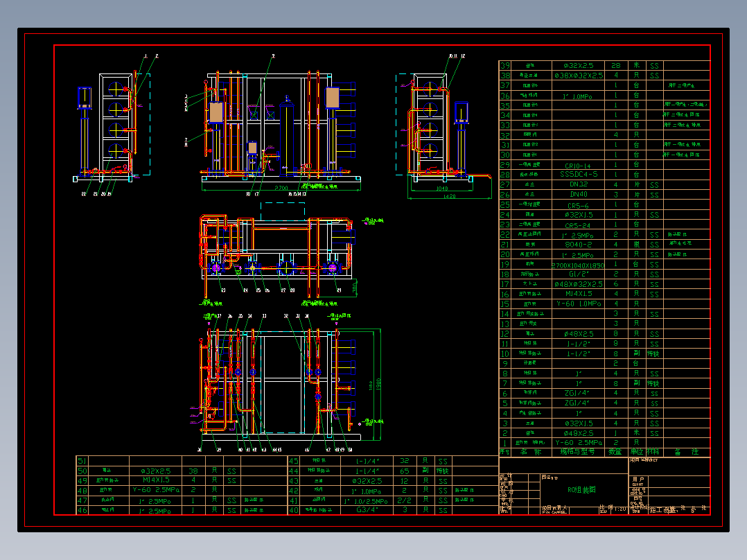The image size is (747, 560).
Task: Click 'Y-60 2.5MPa' spec in row 1
Action: click(579, 443)
